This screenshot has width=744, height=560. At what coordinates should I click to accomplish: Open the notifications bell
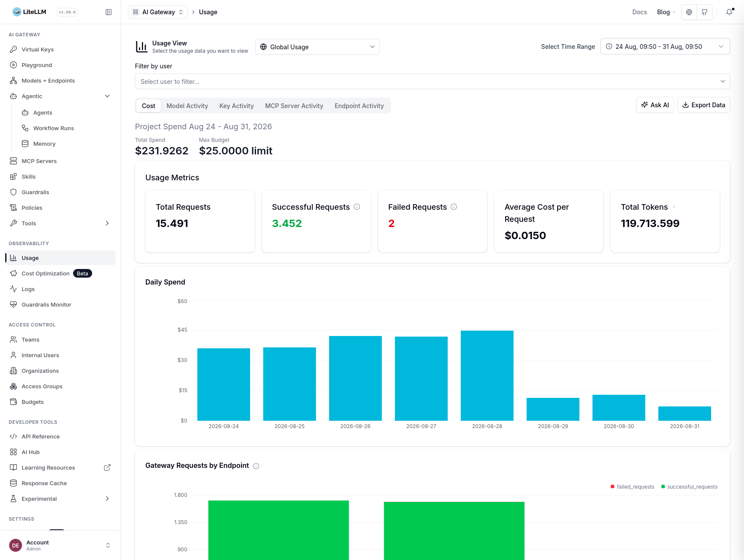pos(729,12)
